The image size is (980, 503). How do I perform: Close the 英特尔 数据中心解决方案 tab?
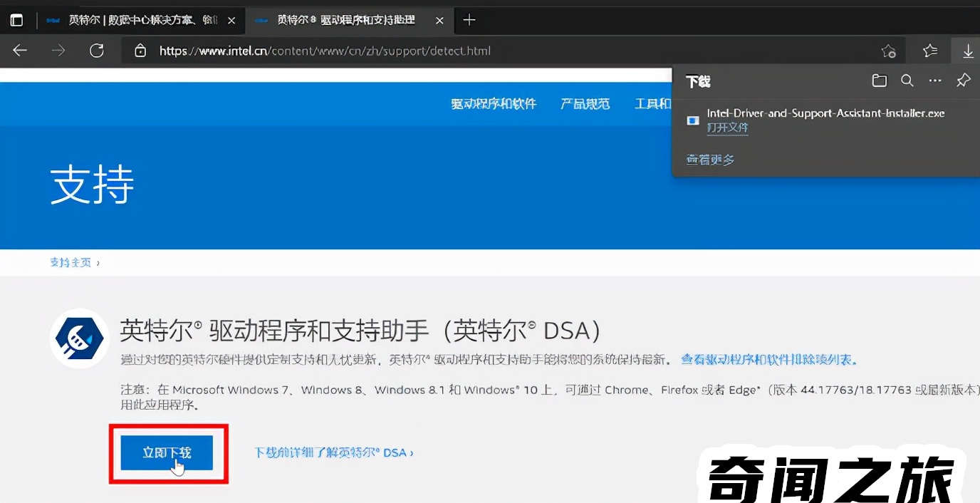pyautogui.click(x=231, y=21)
